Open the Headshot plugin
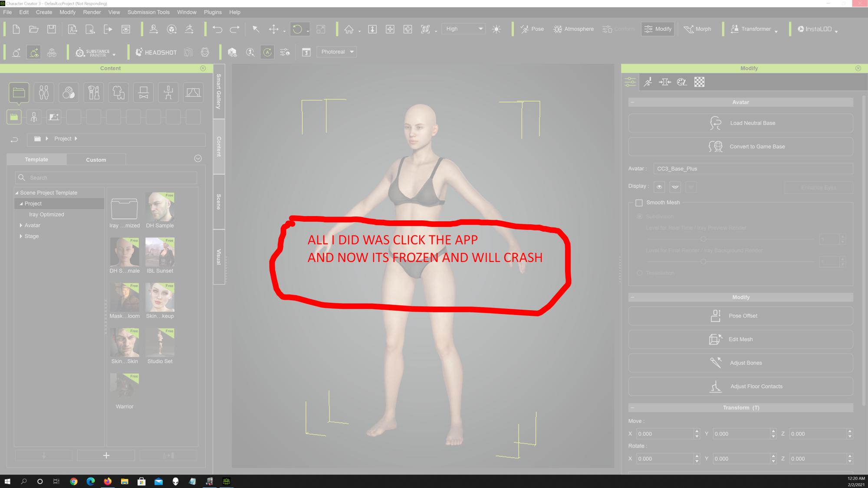868x488 pixels. tap(156, 52)
